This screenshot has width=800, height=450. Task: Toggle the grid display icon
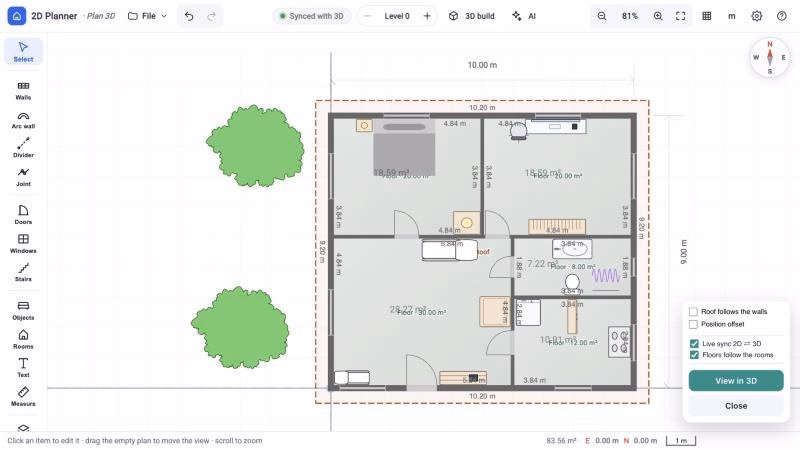pos(707,16)
